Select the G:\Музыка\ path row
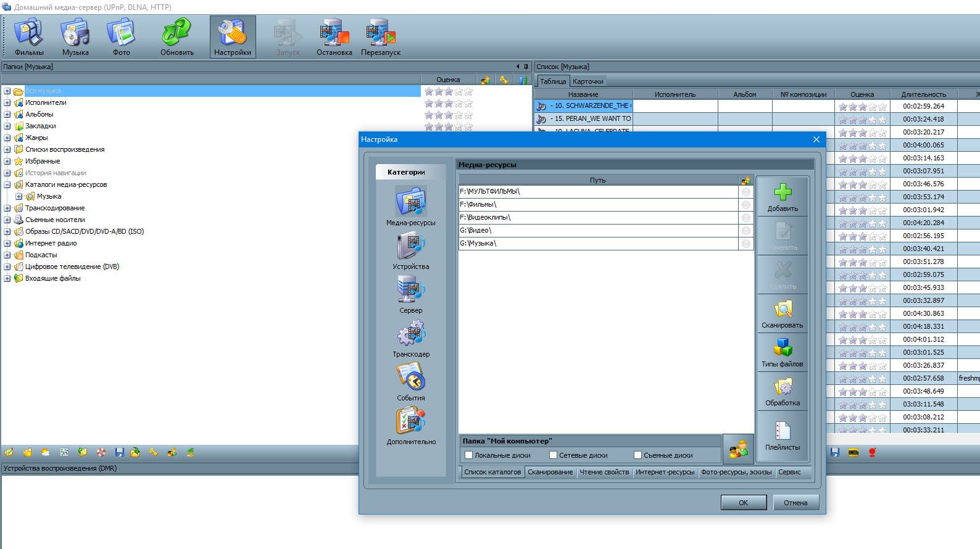980x549 pixels. click(x=598, y=244)
